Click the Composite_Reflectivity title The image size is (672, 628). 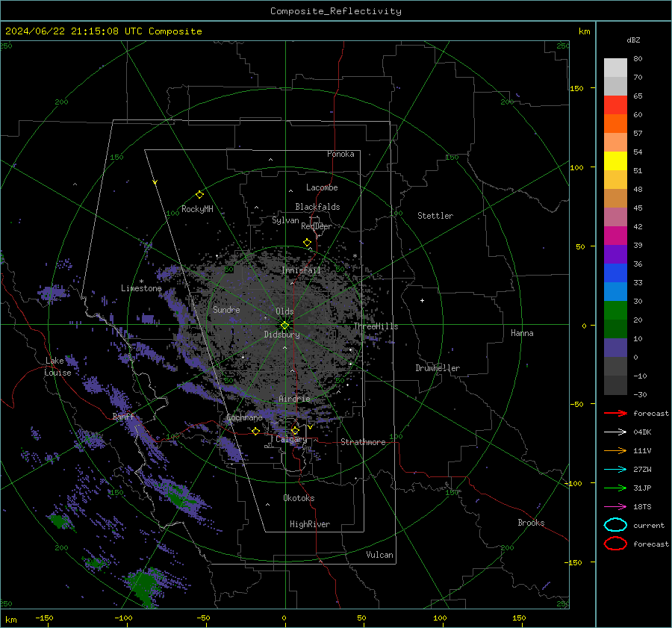336,11
